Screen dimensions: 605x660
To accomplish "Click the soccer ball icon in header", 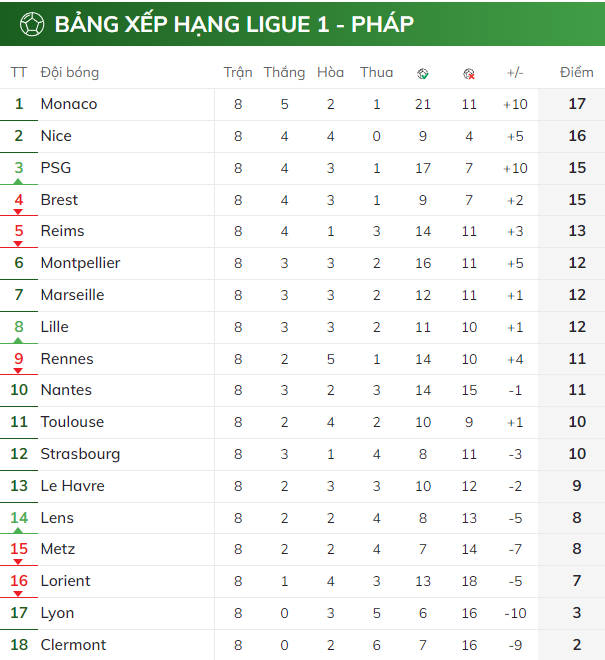I will pyautogui.click(x=32, y=24).
